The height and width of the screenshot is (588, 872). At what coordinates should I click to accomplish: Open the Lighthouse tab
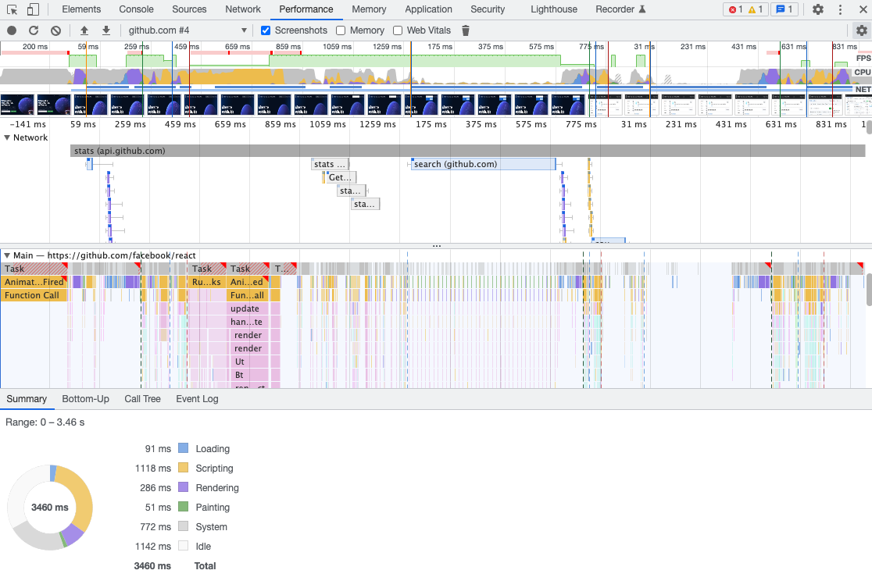coord(554,9)
